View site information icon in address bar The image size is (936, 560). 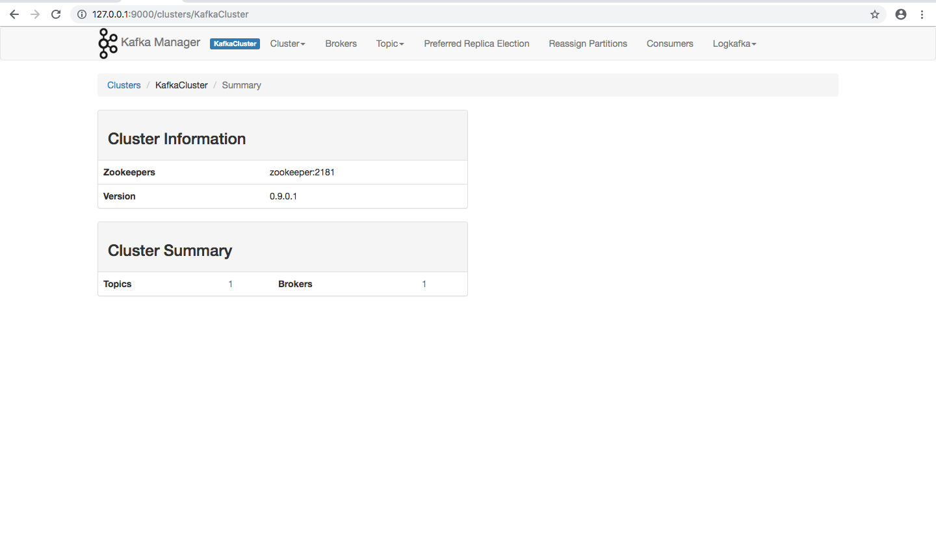[x=82, y=14]
